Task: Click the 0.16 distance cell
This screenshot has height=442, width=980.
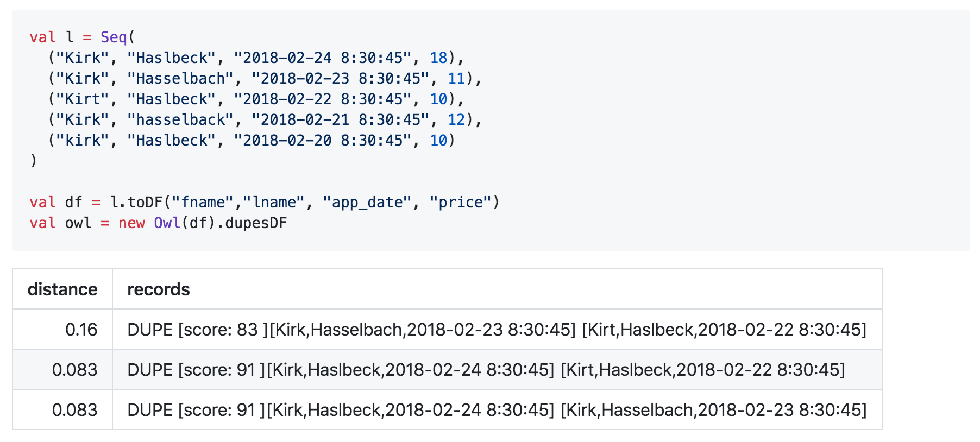Action: tap(81, 330)
